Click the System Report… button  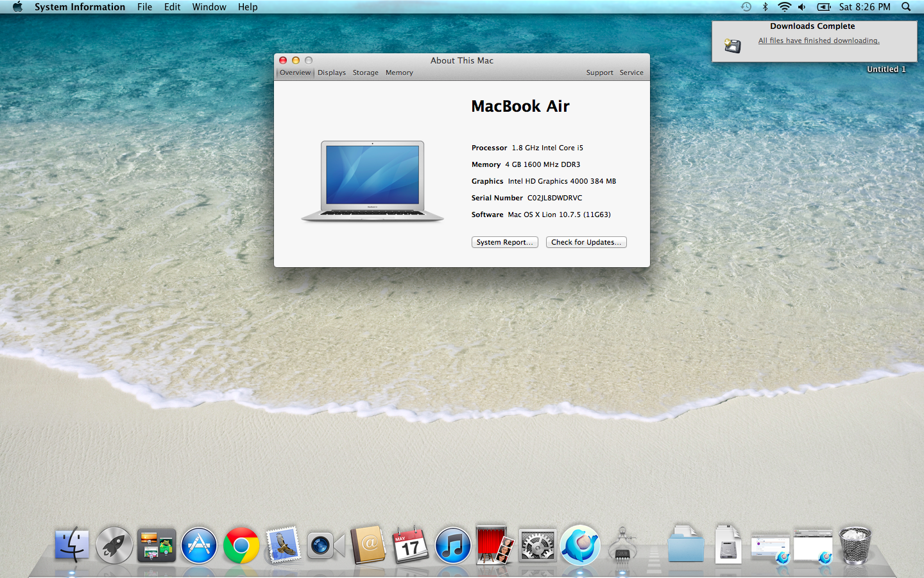coord(505,242)
